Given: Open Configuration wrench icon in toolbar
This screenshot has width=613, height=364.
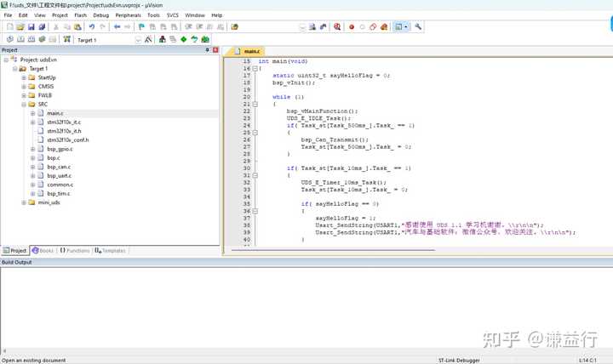Looking at the screenshot, I should [418, 27].
